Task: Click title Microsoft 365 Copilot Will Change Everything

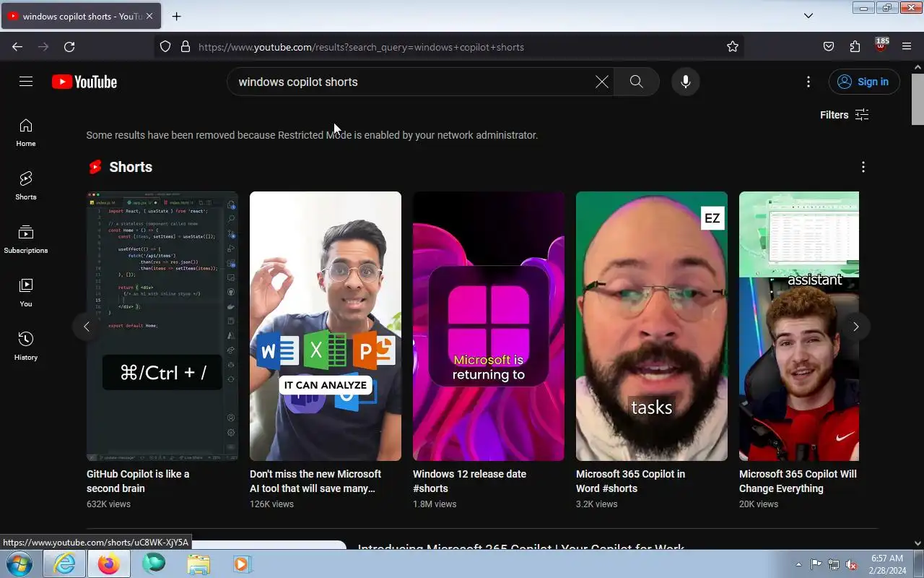Action: [x=798, y=481]
